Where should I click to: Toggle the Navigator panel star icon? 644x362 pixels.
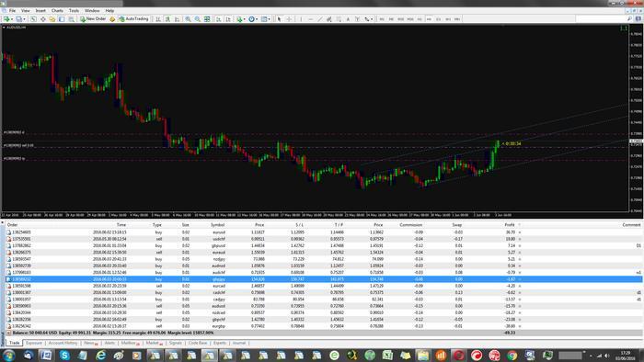click(x=52, y=19)
